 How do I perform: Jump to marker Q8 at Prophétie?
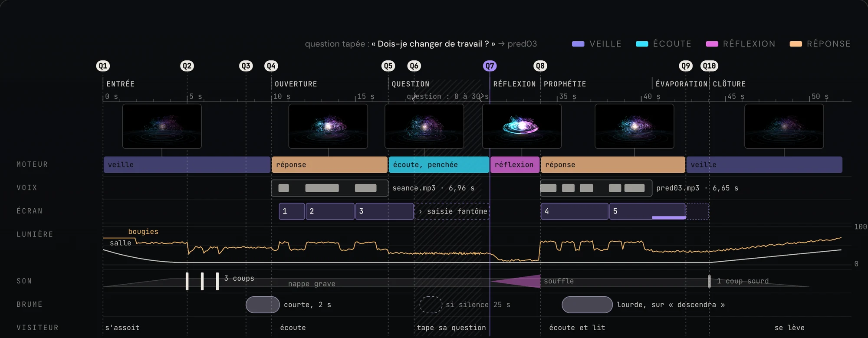(540, 66)
